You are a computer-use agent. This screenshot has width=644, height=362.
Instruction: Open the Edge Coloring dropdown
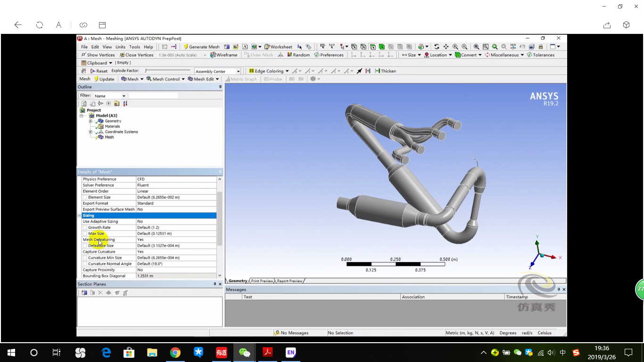pos(269,71)
